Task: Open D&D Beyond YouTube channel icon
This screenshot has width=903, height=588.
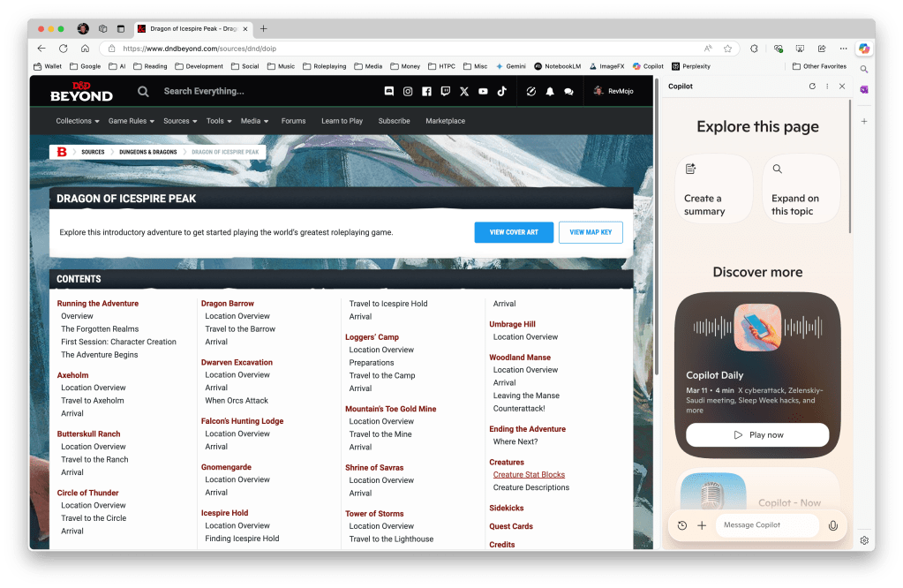Action: 483,91
